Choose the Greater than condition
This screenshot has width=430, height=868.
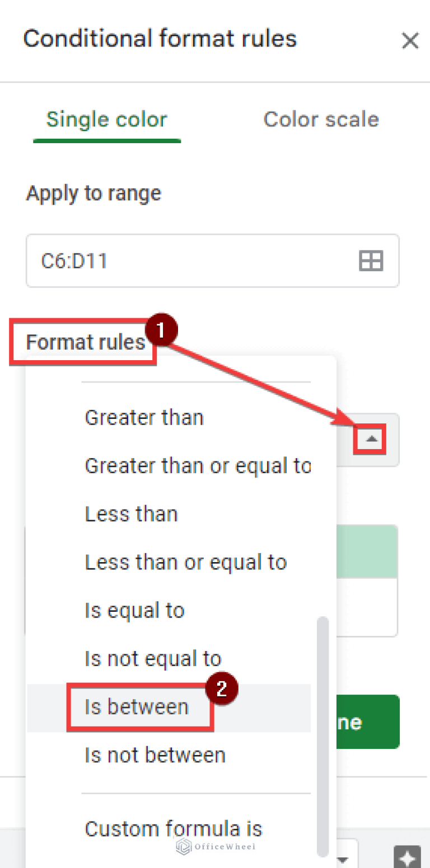point(143,417)
